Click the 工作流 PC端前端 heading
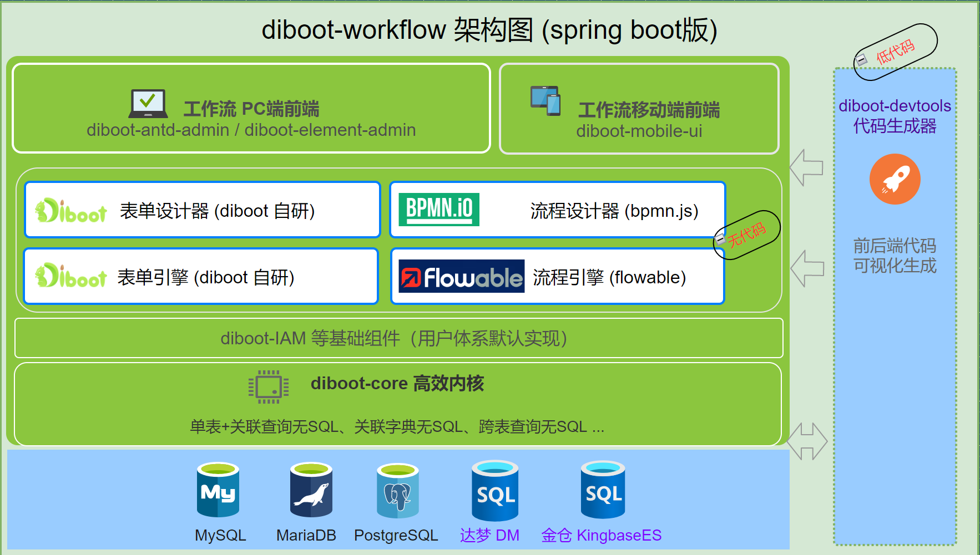The height and width of the screenshot is (555, 980). pos(251,109)
